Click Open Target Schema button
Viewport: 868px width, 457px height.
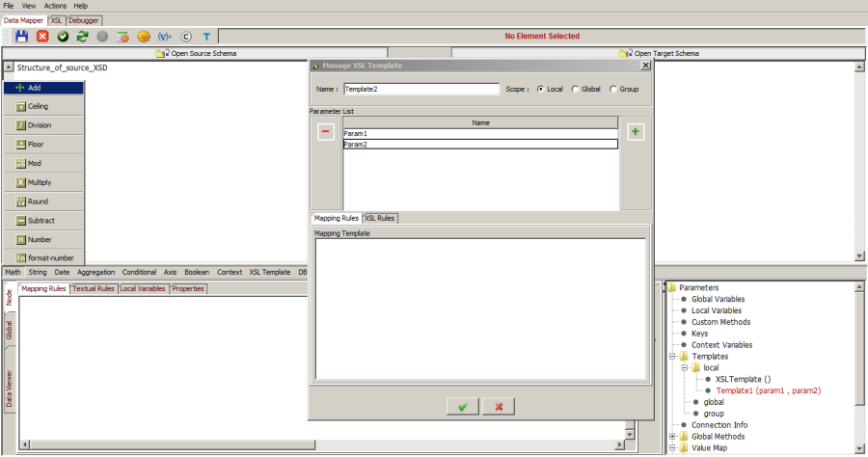tap(660, 53)
